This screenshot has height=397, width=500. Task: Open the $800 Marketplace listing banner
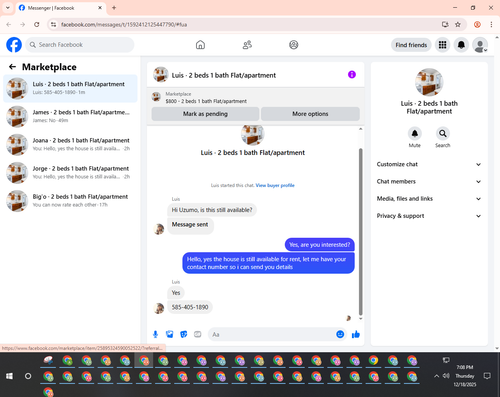[x=256, y=97]
